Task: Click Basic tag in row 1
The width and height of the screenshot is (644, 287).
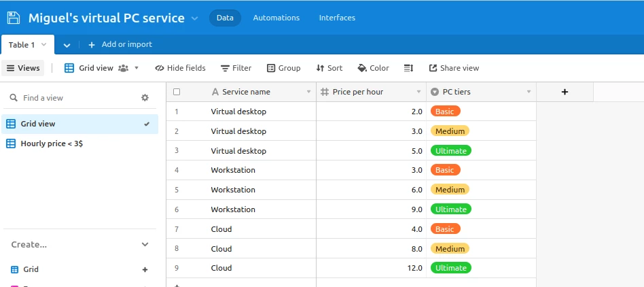Action: 445,112
